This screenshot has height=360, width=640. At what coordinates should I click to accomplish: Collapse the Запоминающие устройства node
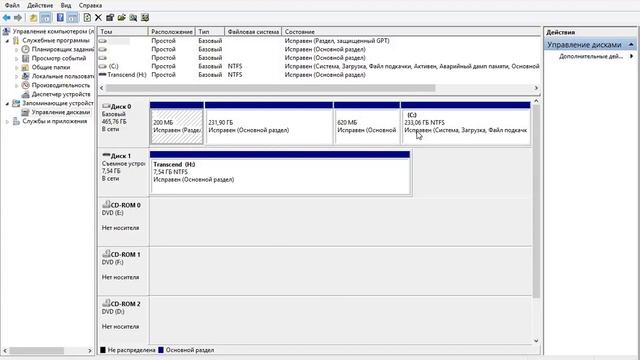tap(7, 104)
